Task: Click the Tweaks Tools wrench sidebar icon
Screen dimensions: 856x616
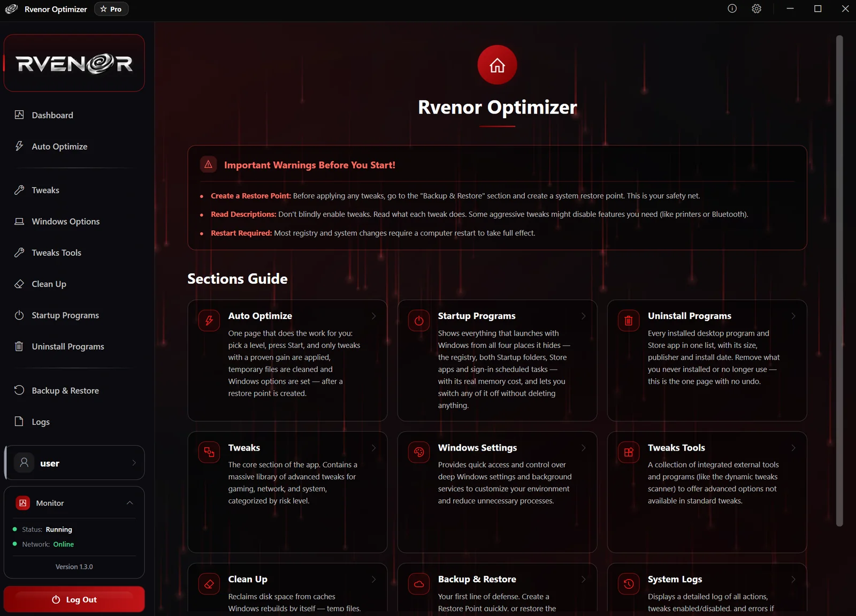Action: pos(19,253)
